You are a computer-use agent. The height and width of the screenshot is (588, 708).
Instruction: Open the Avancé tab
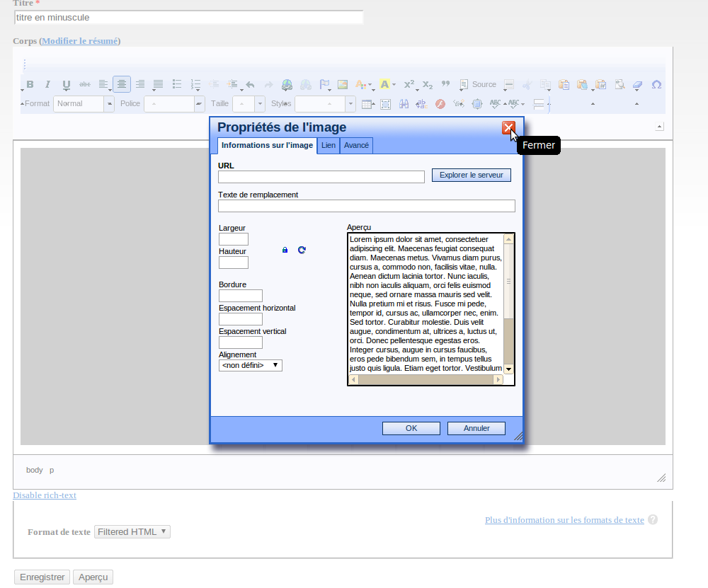(x=356, y=145)
